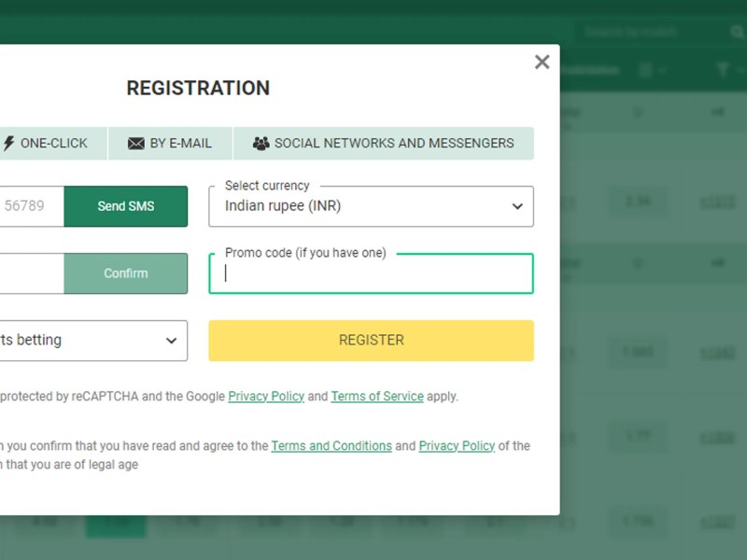Click the blurred search magnifier icon
The height and width of the screenshot is (560, 747).
click(738, 32)
